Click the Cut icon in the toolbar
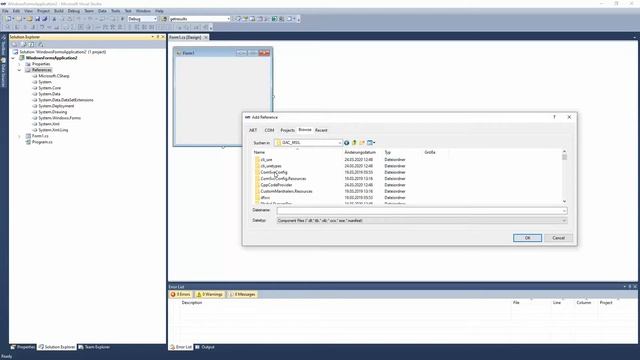This screenshot has height=360, width=640. 54,19
